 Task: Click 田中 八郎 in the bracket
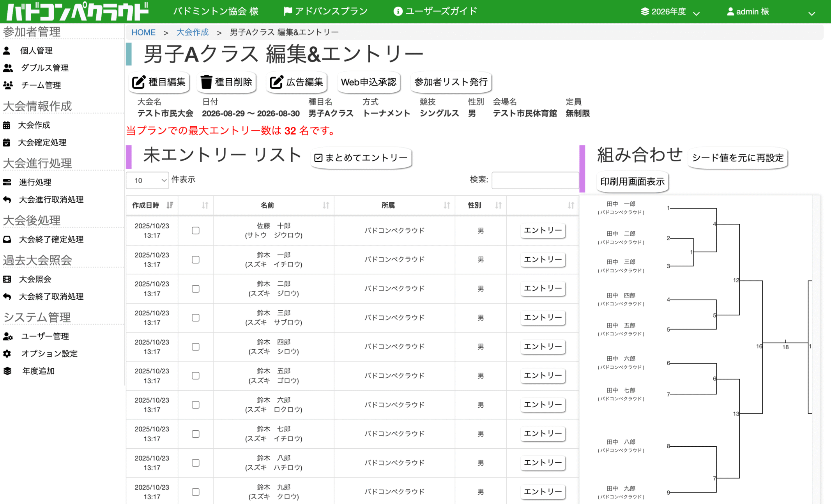click(621, 442)
